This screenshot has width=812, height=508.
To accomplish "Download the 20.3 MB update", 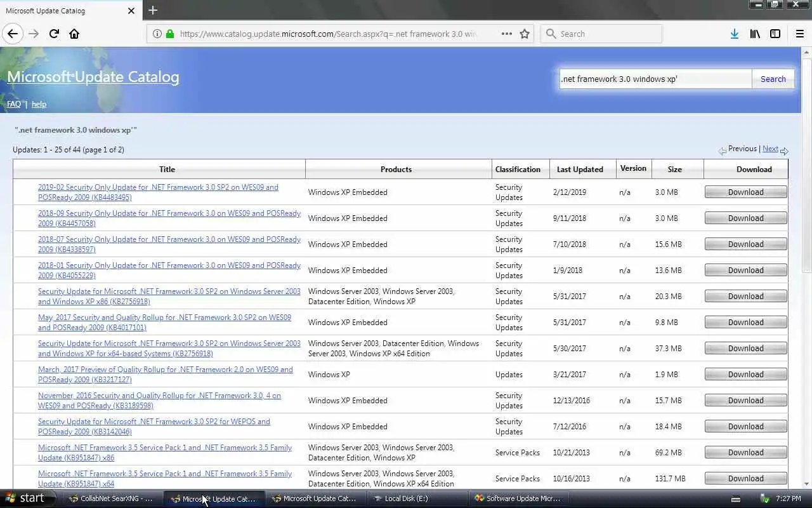I will tap(745, 296).
